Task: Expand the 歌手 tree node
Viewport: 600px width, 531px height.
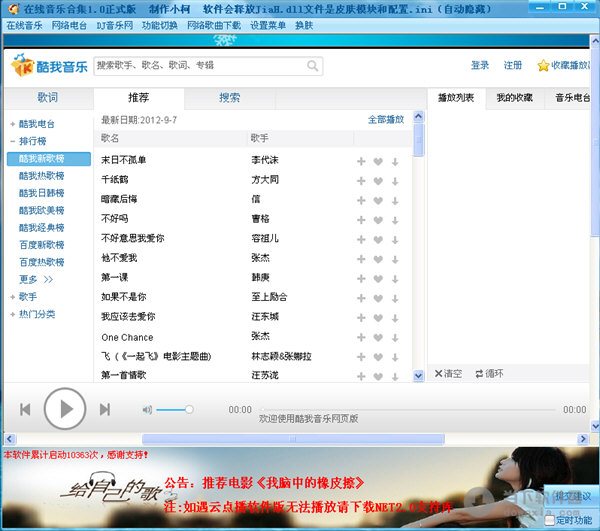Action: pyautogui.click(x=13, y=297)
